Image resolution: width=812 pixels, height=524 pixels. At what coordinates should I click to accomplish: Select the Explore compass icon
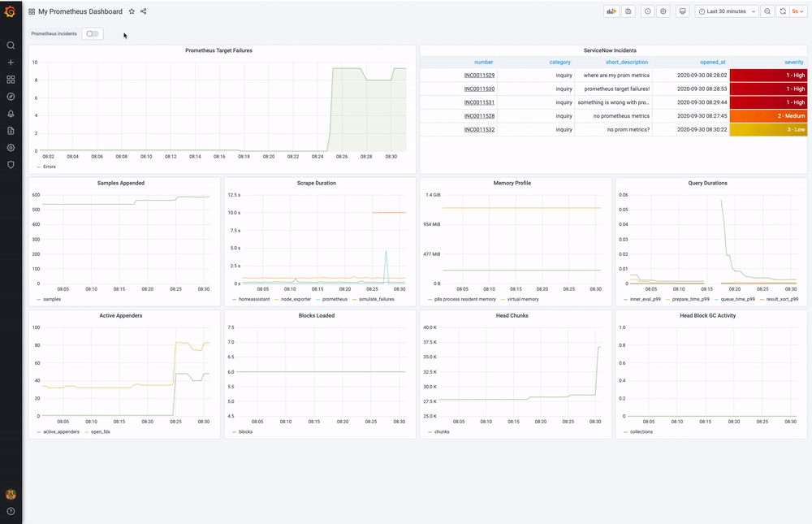click(11, 96)
